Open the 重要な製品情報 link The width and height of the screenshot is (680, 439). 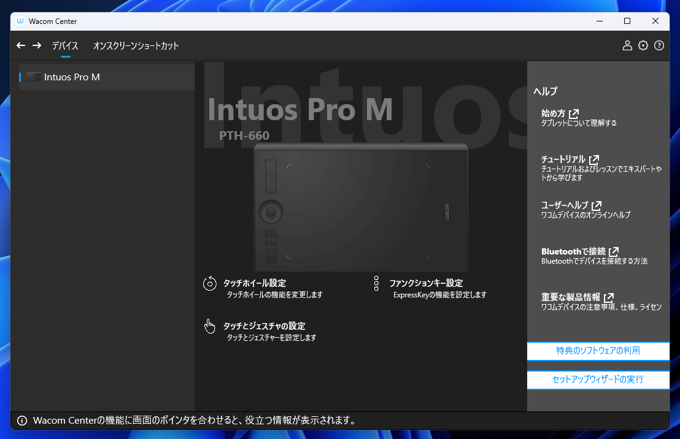(x=571, y=297)
